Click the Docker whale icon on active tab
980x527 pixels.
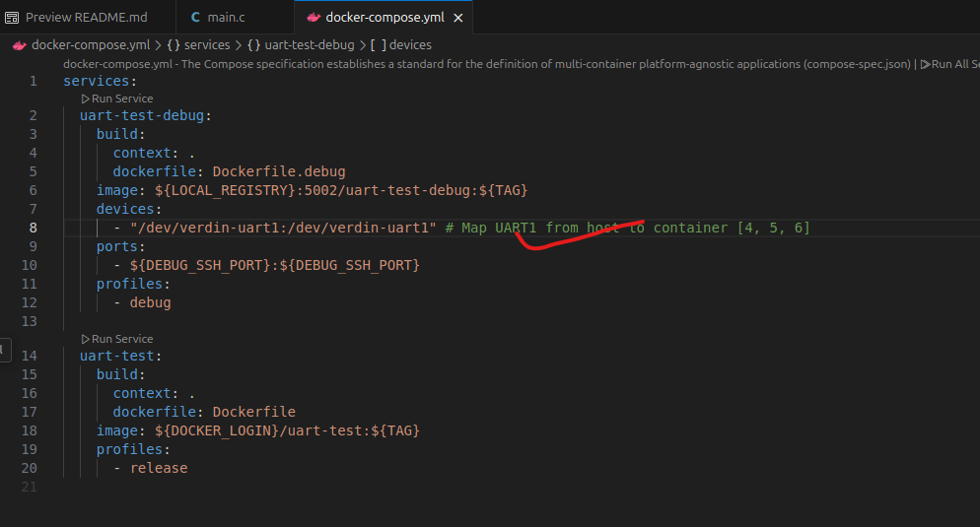[x=314, y=18]
